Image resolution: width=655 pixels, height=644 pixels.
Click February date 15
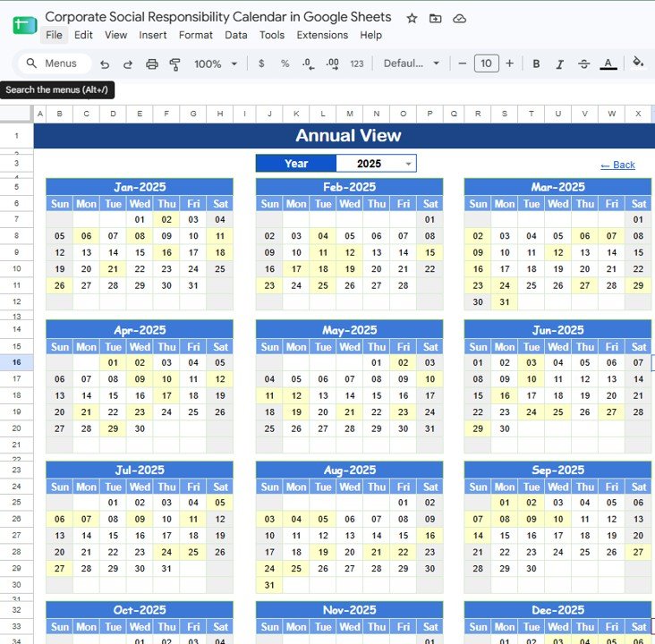click(430, 252)
